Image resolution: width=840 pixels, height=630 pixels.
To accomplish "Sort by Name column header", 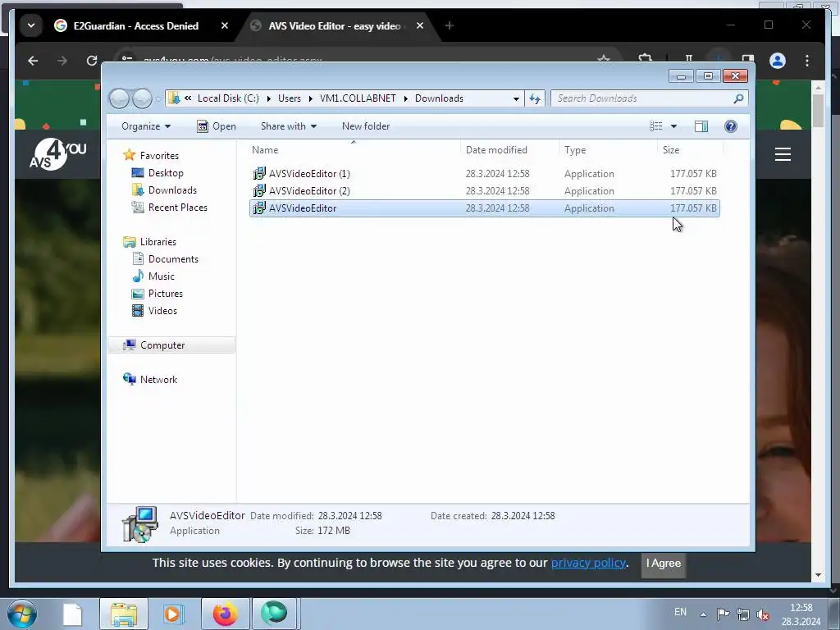I will (x=265, y=150).
